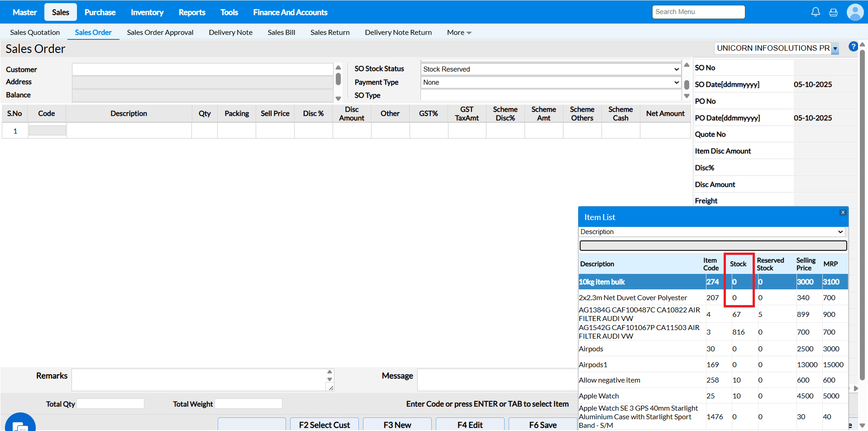Click the Customer input field
This screenshot has height=431, width=868.
coord(202,69)
